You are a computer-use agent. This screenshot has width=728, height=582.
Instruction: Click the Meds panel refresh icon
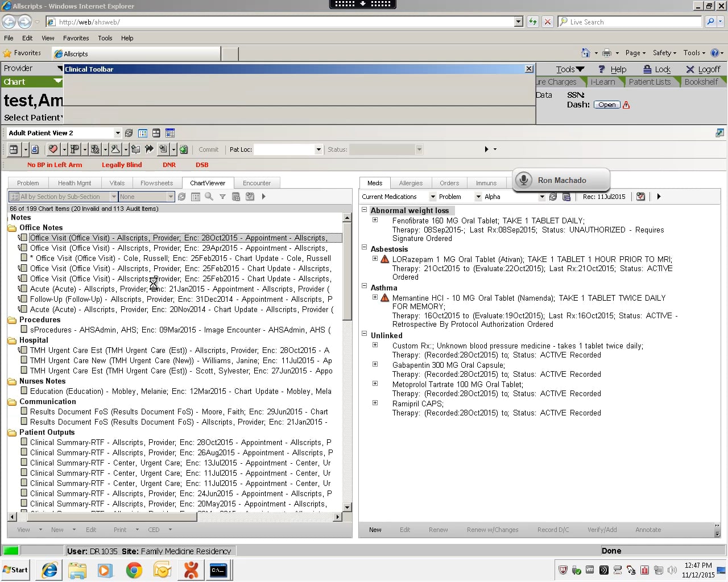pyautogui.click(x=553, y=197)
